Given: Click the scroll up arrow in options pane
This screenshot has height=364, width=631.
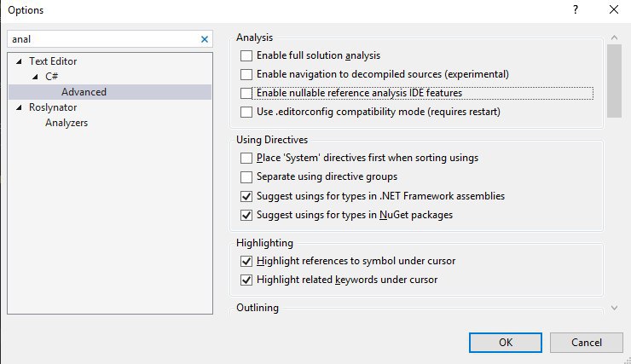Looking at the screenshot, I should tap(614, 38).
